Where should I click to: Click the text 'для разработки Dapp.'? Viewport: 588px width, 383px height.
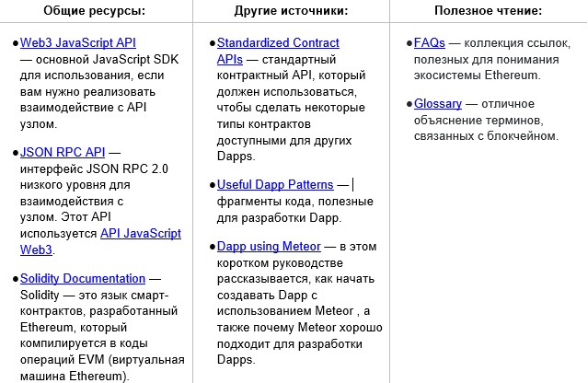[x=279, y=217]
